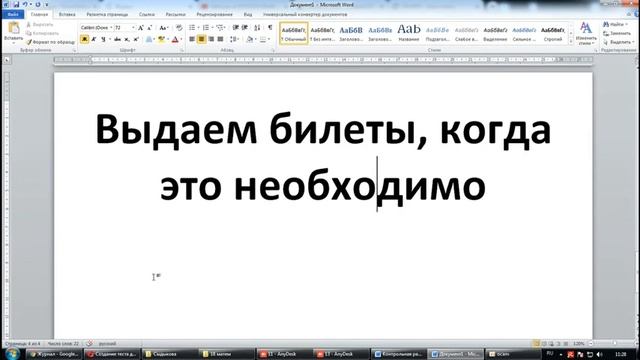Apply the Strong (Строгий) style
The height and width of the screenshot is (360, 640).
(x=553, y=33)
